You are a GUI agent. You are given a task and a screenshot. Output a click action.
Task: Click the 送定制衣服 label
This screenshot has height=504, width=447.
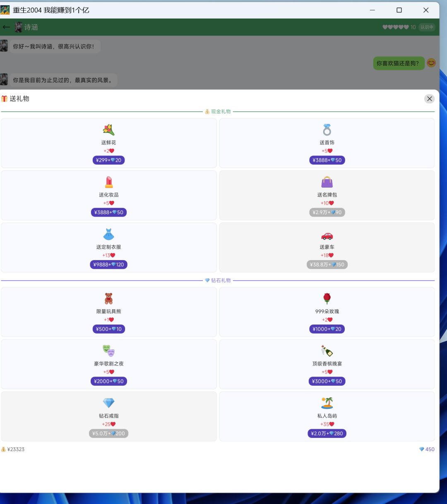(x=108, y=247)
